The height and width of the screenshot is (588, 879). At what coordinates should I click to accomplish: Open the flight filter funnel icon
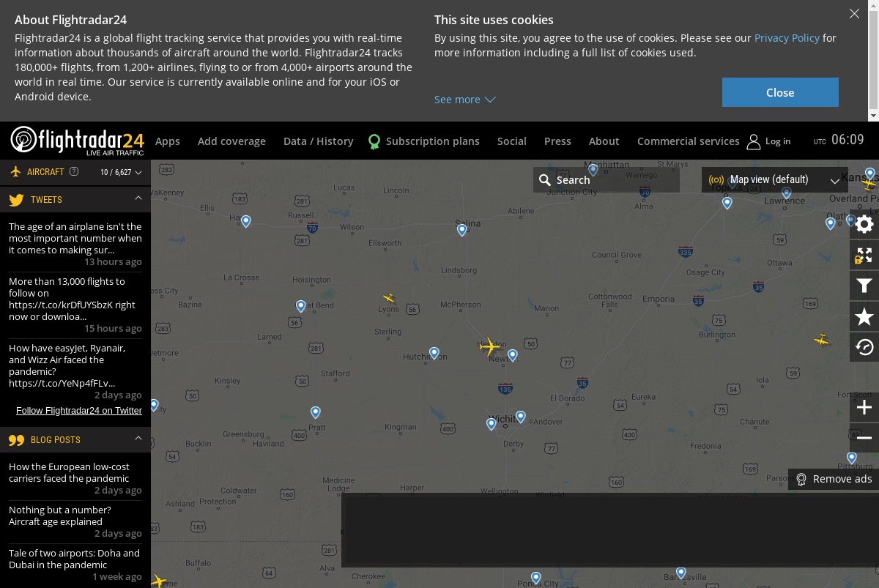pos(864,286)
